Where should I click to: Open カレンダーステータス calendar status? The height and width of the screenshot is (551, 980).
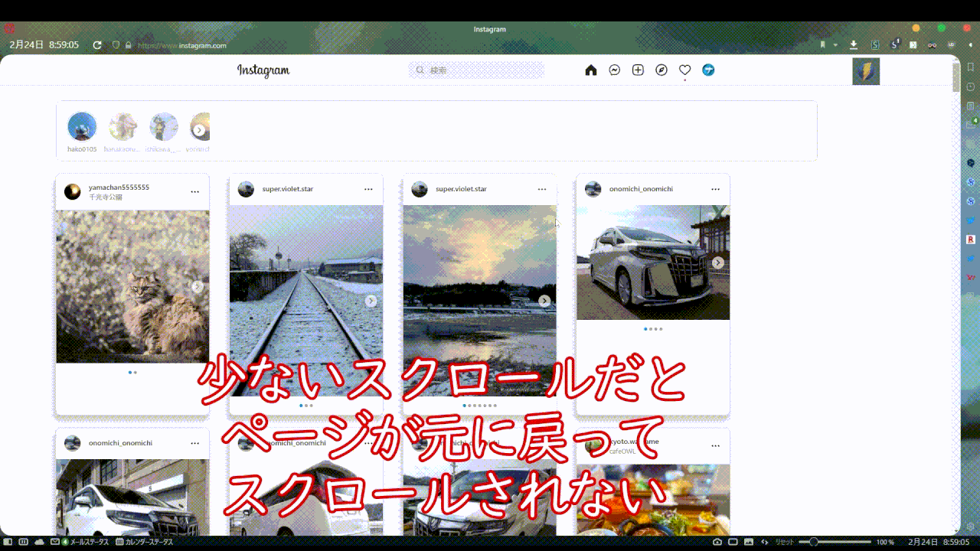145,542
